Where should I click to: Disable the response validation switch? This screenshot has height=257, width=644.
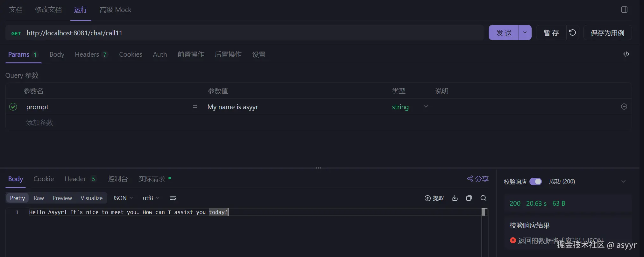[x=535, y=182]
